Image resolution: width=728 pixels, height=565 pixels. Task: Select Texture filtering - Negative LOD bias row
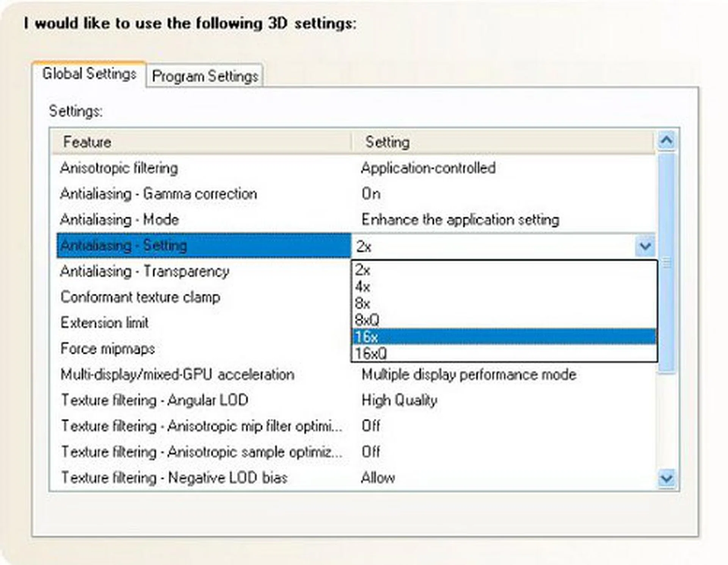pyautogui.click(x=174, y=477)
